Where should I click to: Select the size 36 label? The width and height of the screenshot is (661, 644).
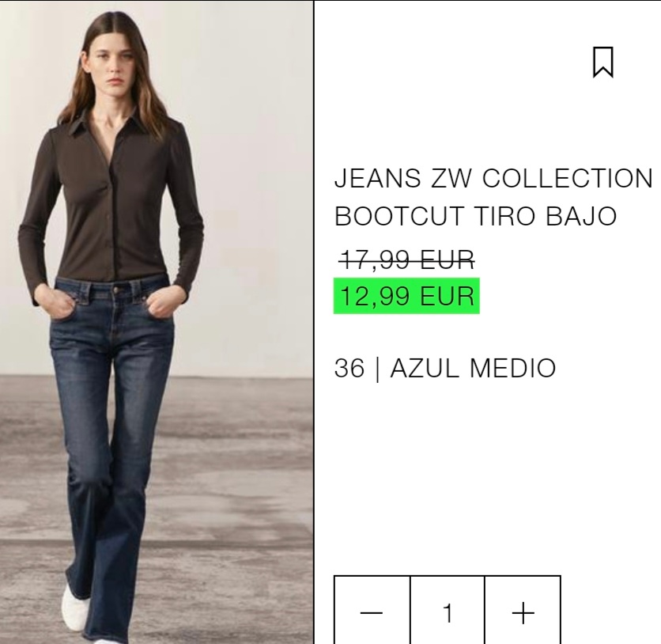click(349, 368)
